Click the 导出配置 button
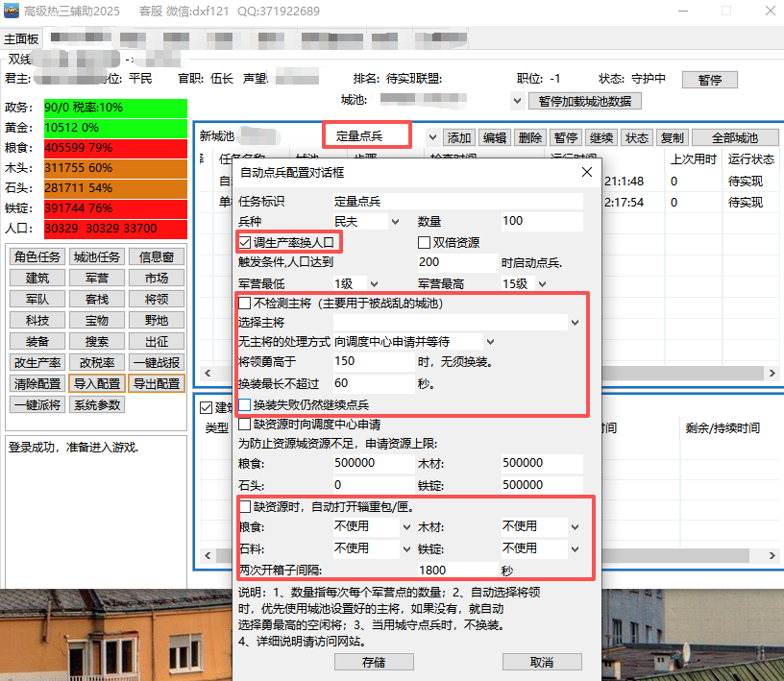This screenshot has width=784, height=681. point(156,383)
